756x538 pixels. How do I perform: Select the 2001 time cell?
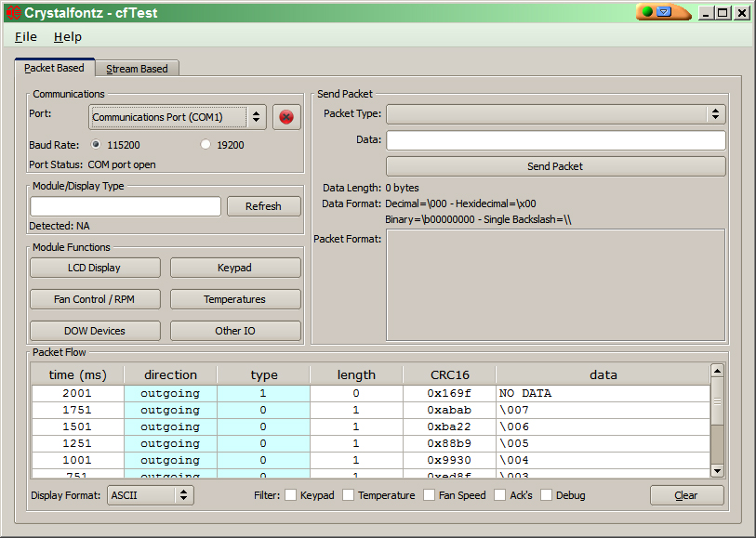77,393
